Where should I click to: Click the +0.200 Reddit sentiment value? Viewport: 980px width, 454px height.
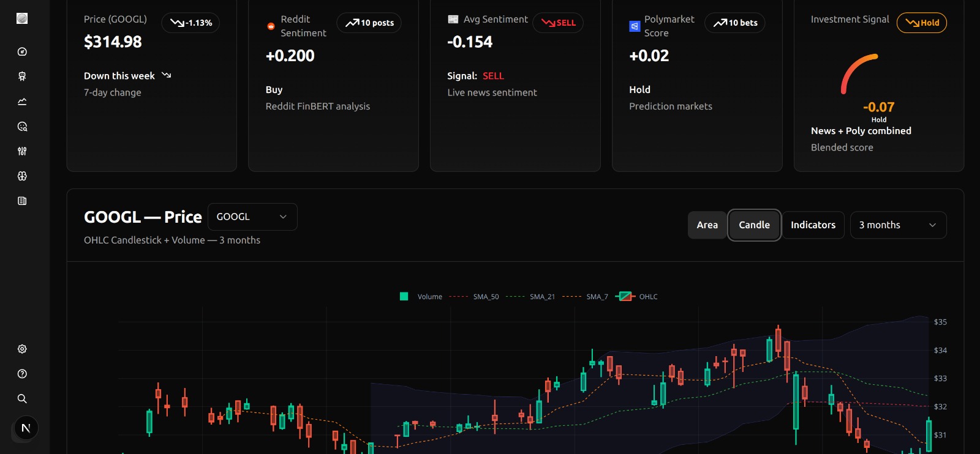pos(290,56)
